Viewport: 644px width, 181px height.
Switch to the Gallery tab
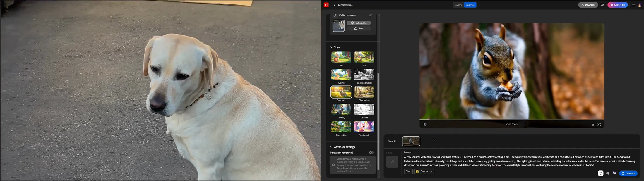coord(458,5)
